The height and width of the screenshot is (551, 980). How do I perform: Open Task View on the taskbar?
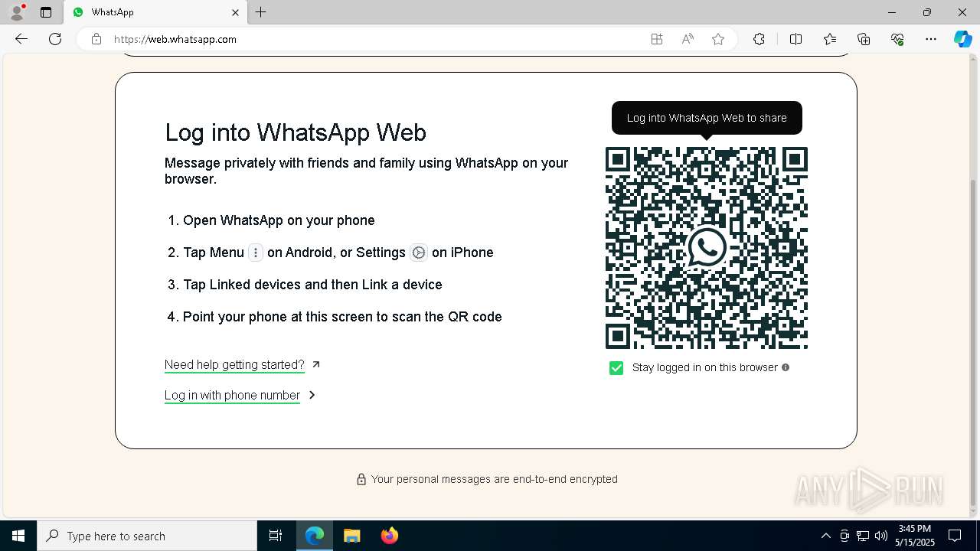[276, 536]
